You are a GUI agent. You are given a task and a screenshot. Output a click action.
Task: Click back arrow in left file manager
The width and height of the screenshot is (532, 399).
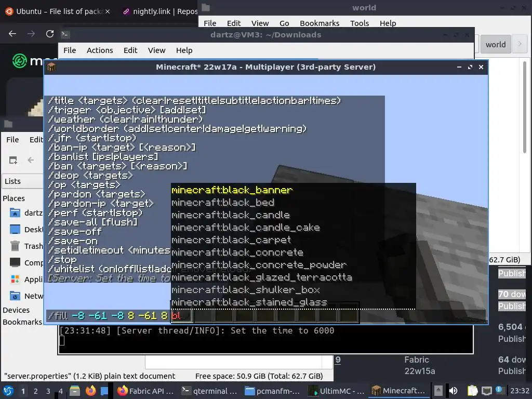point(31,160)
